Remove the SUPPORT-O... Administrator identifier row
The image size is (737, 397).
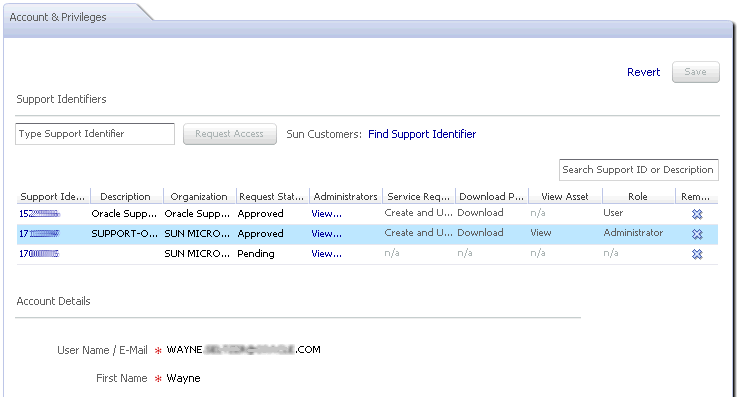(x=697, y=234)
